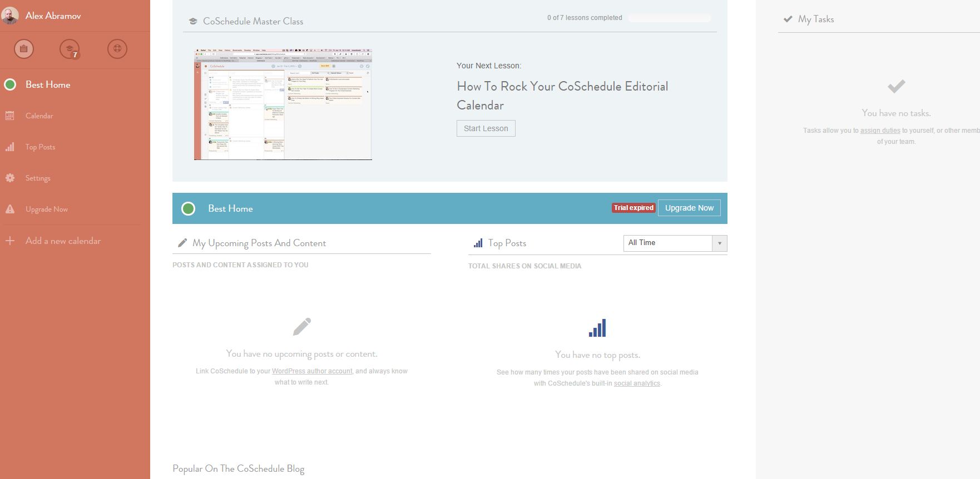Click the My Tasks heading

(x=816, y=19)
